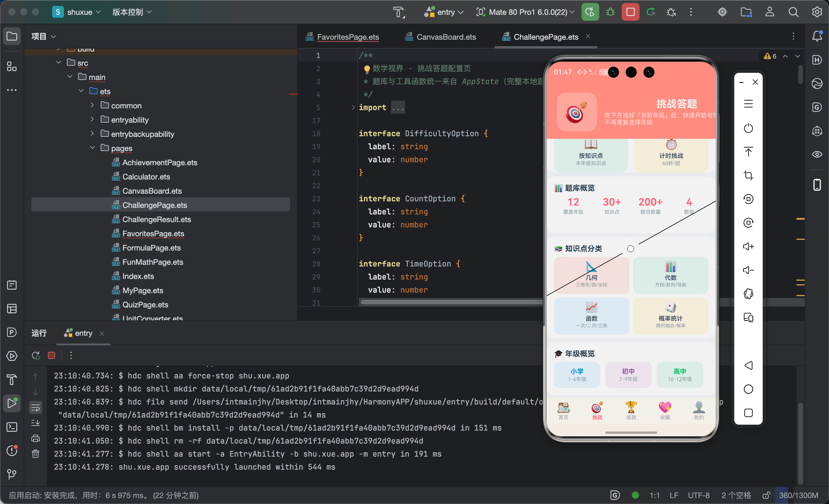Toggle soft-wrap in the run console
This screenshot has height=504, width=829.
pyautogui.click(x=35, y=408)
